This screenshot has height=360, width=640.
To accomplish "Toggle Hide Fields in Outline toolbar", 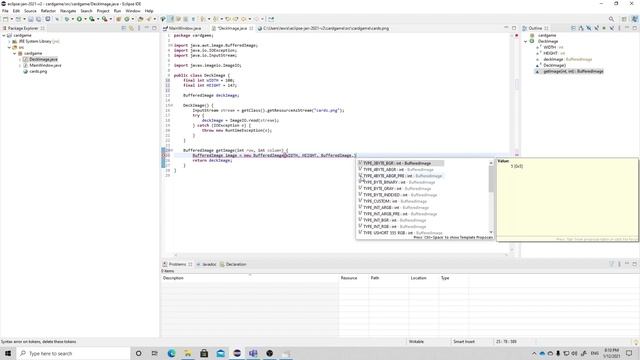I will pos(589,28).
